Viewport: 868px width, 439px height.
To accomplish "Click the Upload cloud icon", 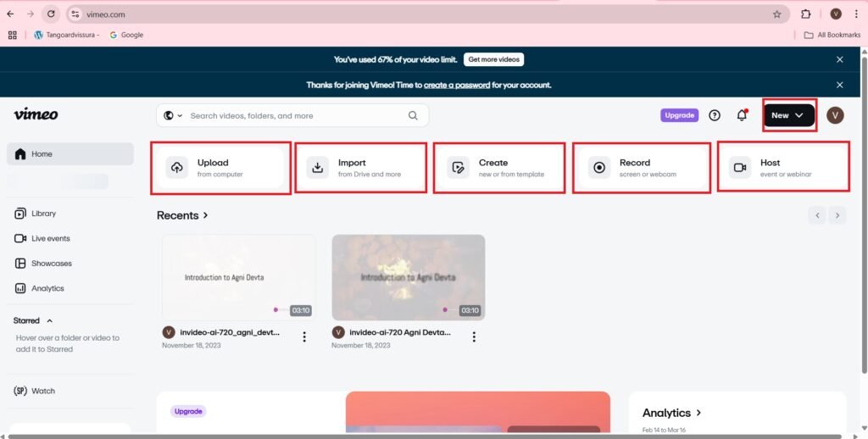I will point(176,168).
